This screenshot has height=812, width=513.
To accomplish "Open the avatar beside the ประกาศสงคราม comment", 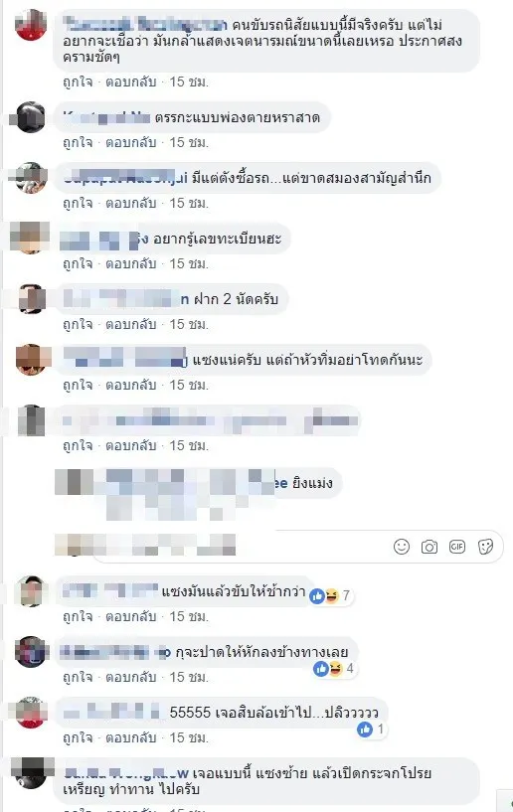I will pyautogui.click(x=31, y=24).
